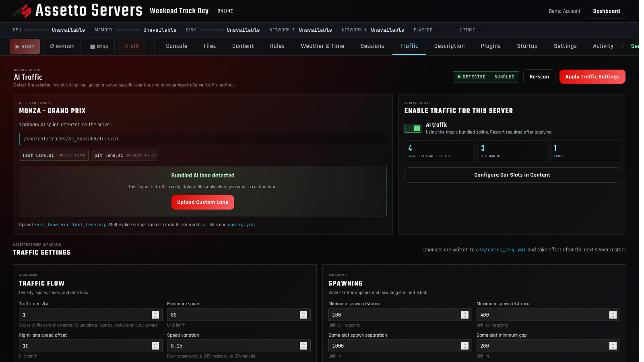Viewport: 644px width, 362px height.
Task: Restart the server
Action: point(62,47)
